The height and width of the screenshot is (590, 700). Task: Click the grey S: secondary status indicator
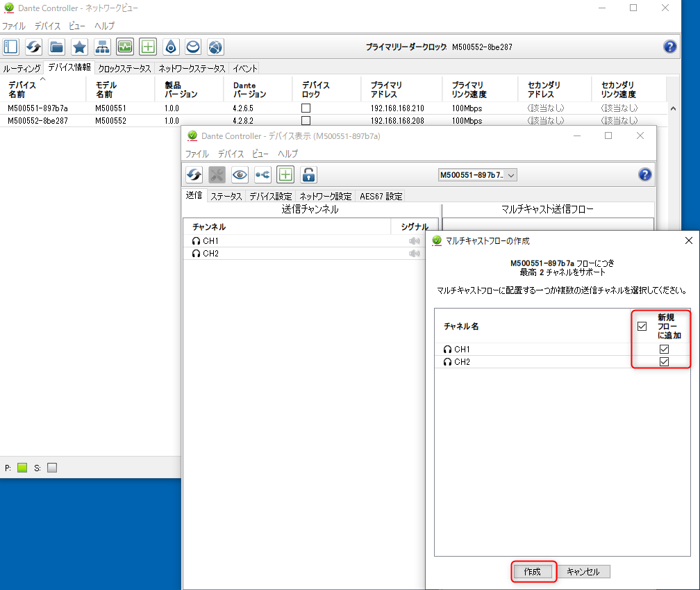click(x=52, y=468)
